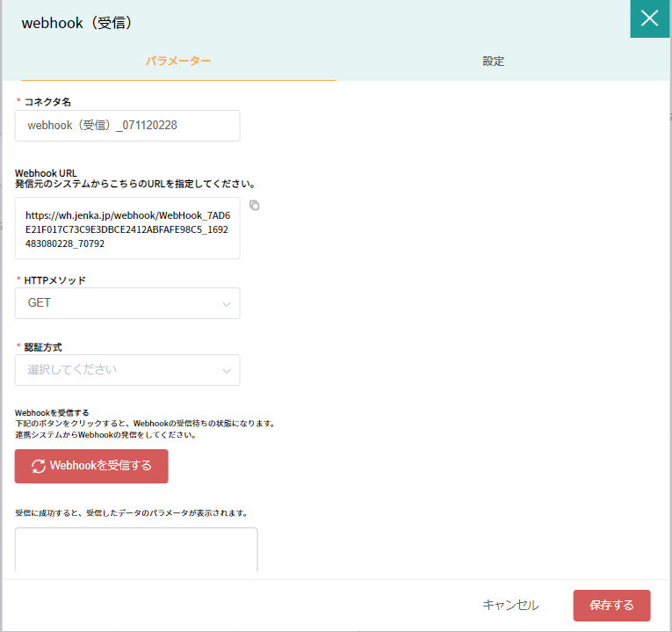The image size is (672, 632).
Task: Click the HTTPメソッド field label
Action: pos(54,280)
